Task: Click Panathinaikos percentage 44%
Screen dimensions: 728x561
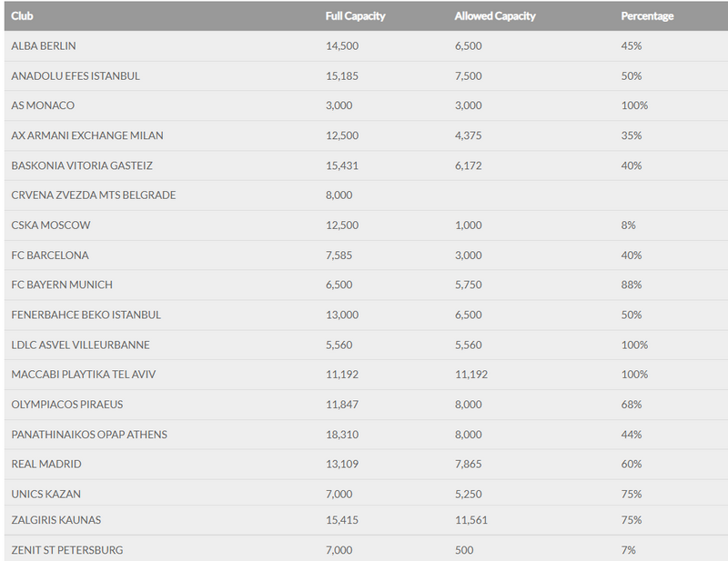Action: click(632, 435)
